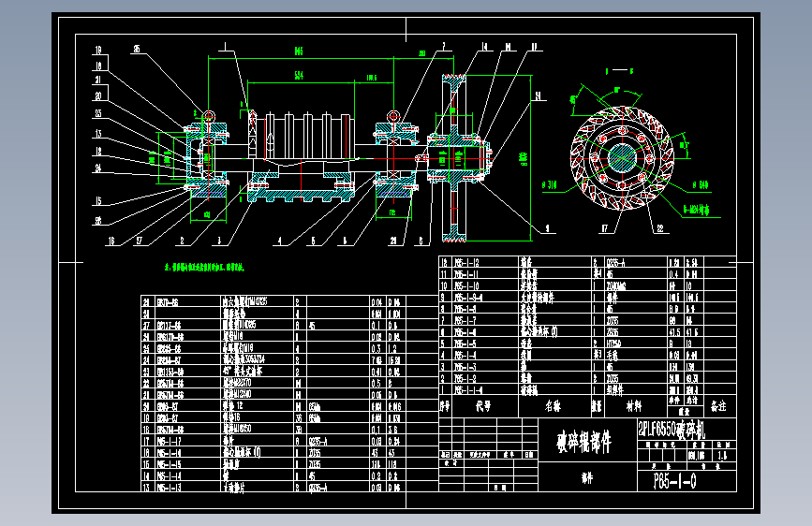Click part code 'P65-1-7' in the parts list
The image size is (812, 526).
(465, 320)
